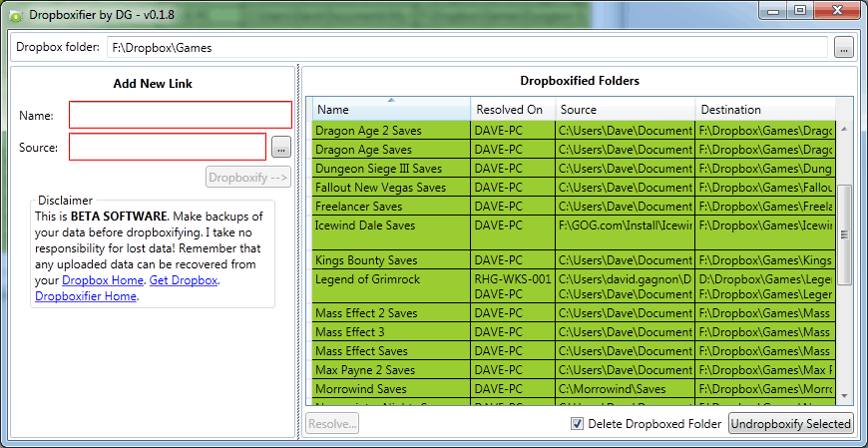This screenshot has height=448, width=868.
Task: Open Source folder browse ellipsis button
Action: click(280, 148)
